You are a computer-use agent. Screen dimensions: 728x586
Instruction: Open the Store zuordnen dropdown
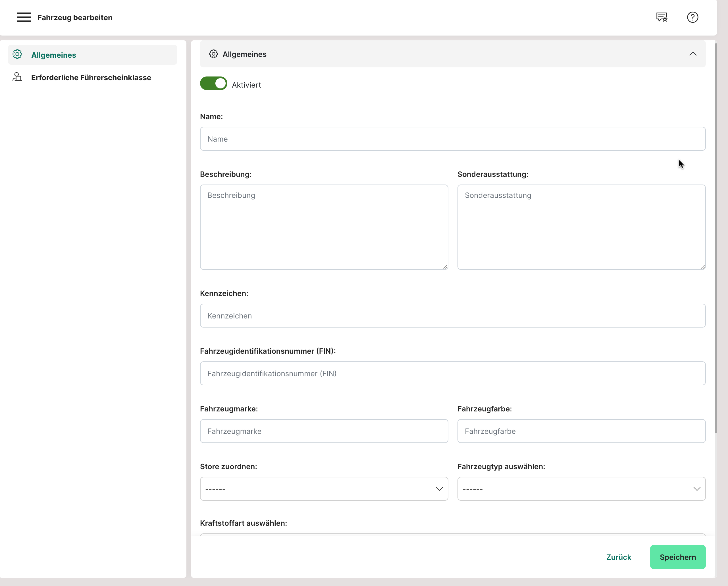point(324,489)
